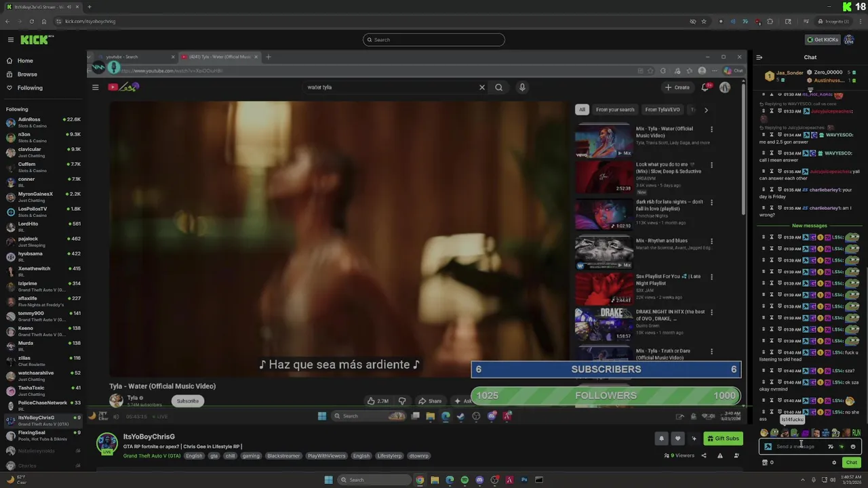Open chat settings gear icon

pos(834,462)
